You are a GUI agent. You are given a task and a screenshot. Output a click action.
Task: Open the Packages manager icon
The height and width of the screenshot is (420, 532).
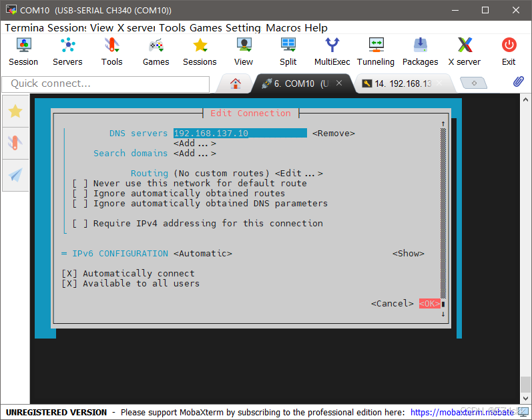click(x=420, y=51)
